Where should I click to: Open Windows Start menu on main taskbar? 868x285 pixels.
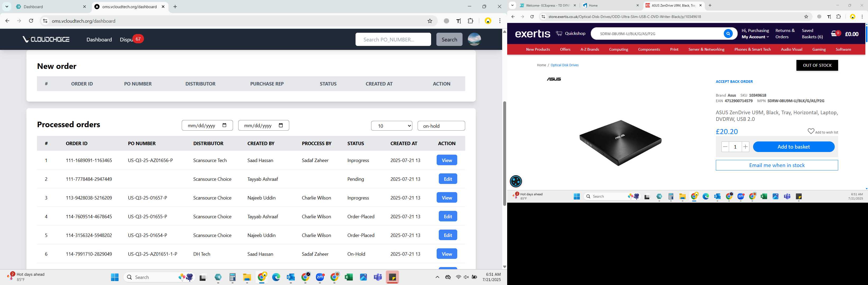[x=115, y=277]
